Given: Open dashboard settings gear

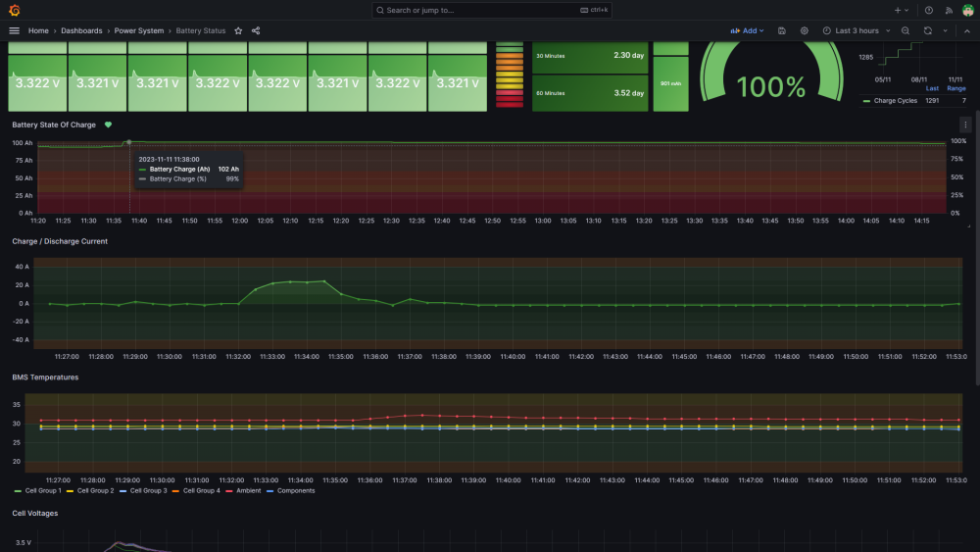Looking at the screenshot, I should pyautogui.click(x=805, y=30).
